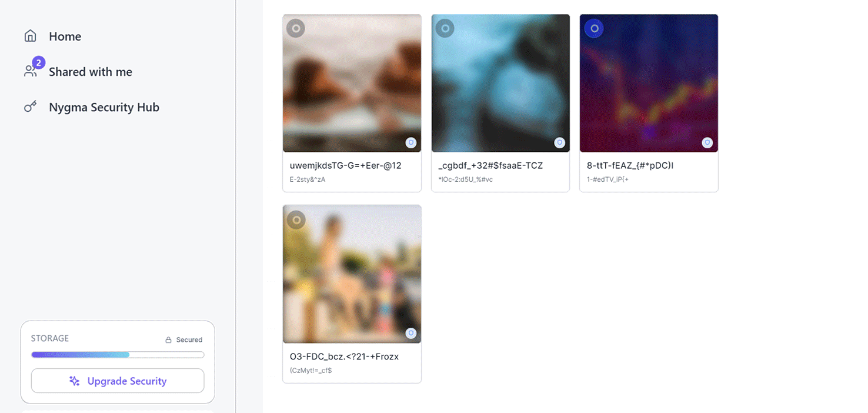Screen dimensions: 868x413
Task: Select the _cgbdf_+32#$fsaaE-TCZ file via its circle
Action: click(x=445, y=28)
